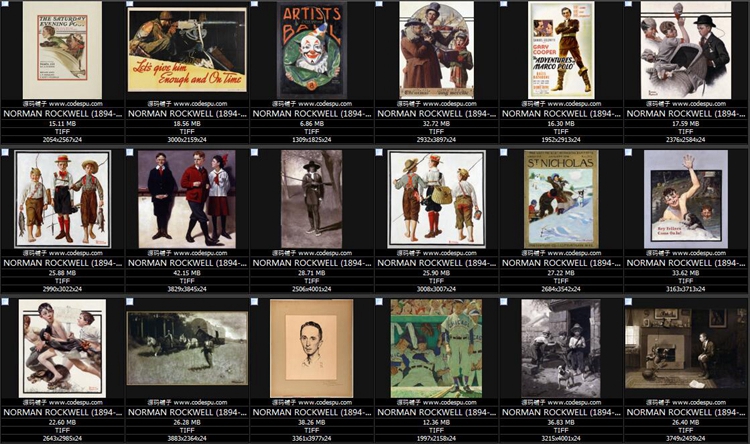The width and height of the screenshot is (750, 444).
Task: Tick checkbox for the Chicago baseball painting
Action: point(379,301)
